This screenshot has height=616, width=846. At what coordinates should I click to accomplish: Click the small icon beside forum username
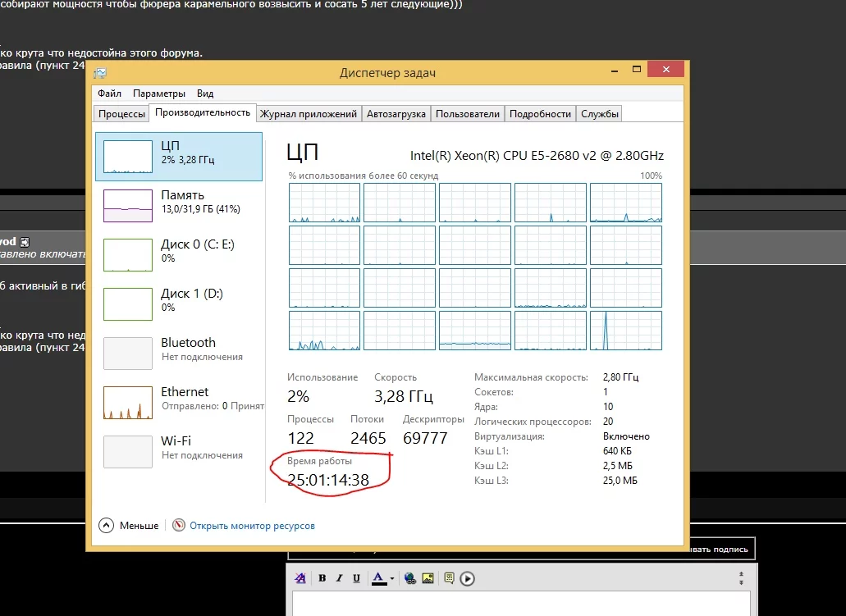(x=25, y=242)
